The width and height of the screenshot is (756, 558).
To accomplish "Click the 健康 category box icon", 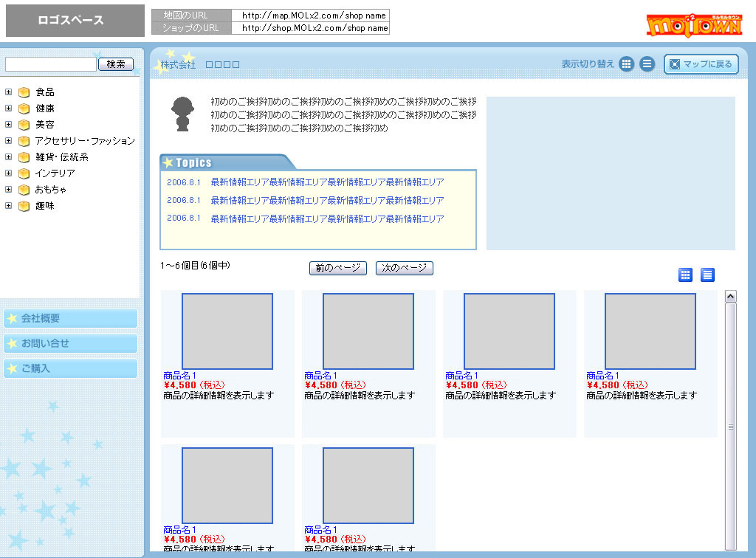I will (x=24, y=108).
